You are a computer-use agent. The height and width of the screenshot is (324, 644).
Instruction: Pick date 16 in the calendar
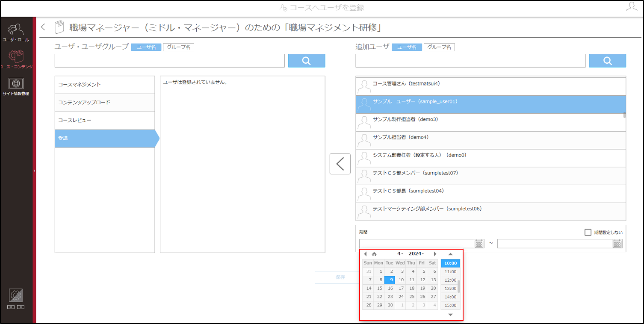[x=390, y=289]
